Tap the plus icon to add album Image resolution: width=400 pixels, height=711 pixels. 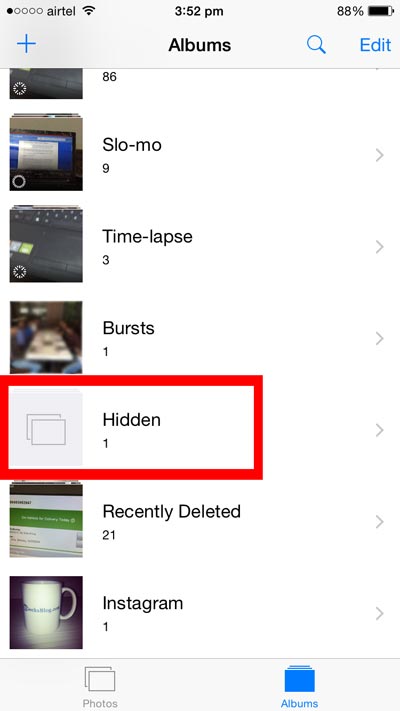pyautogui.click(x=26, y=44)
